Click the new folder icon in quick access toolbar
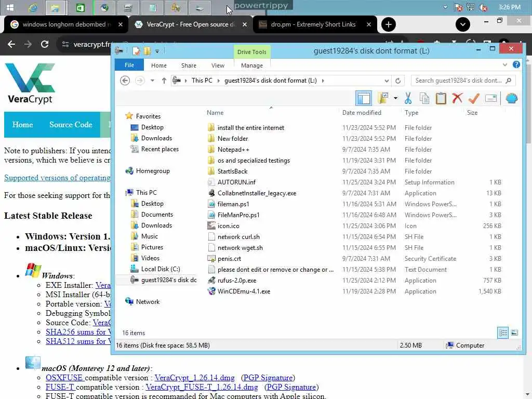This screenshot has width=532, height=399. point(147,51)
